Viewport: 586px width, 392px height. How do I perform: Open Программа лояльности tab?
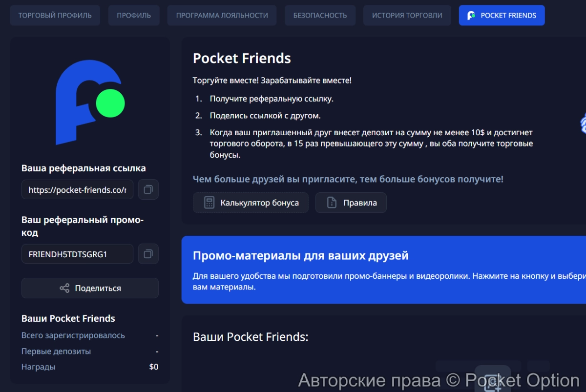(222, 15)
